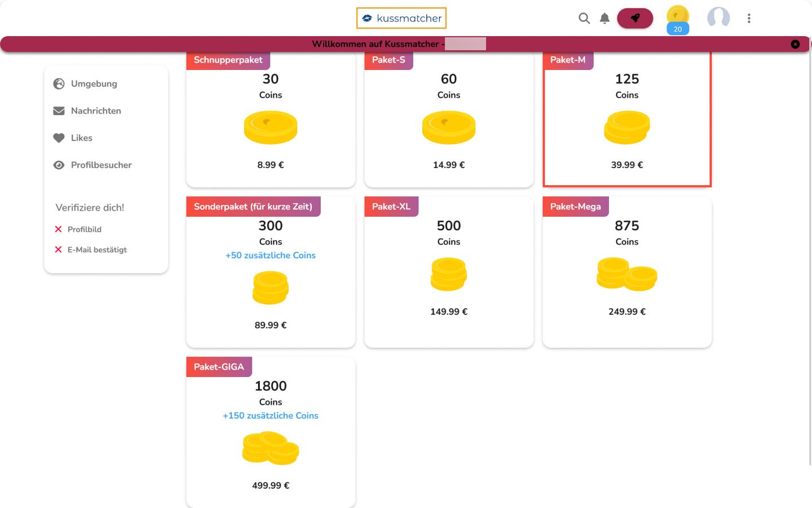
Task: Click the rocket boost button
Action: pos(635,18)
